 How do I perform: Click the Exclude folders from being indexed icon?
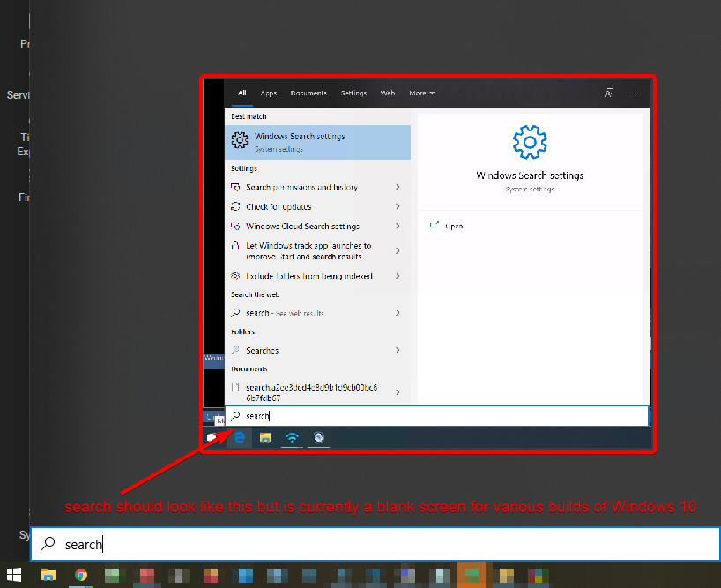[x=235, y=275]
